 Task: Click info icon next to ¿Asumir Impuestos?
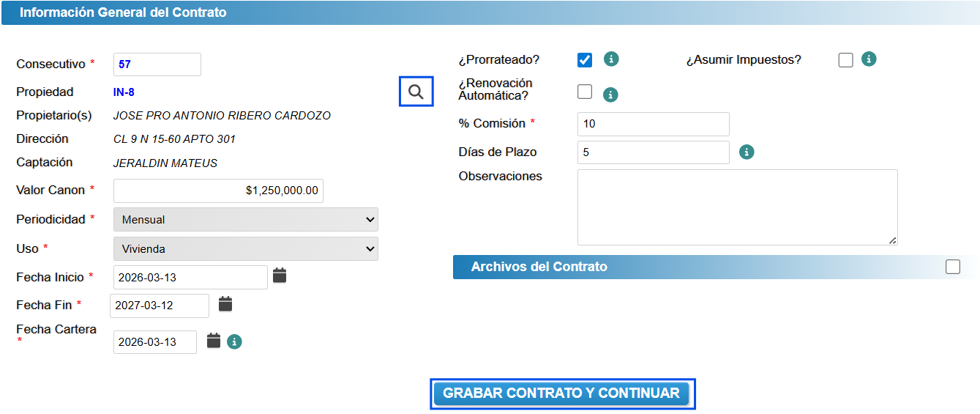[x=869, y=59]
